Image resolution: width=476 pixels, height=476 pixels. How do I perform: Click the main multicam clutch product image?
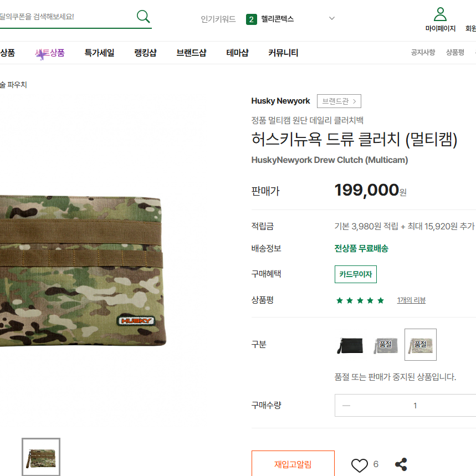tap(82, 271)
